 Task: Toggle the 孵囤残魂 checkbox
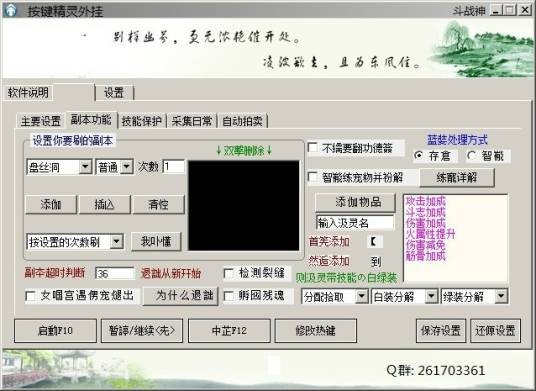pyautogui.click(x=228, y=296)
